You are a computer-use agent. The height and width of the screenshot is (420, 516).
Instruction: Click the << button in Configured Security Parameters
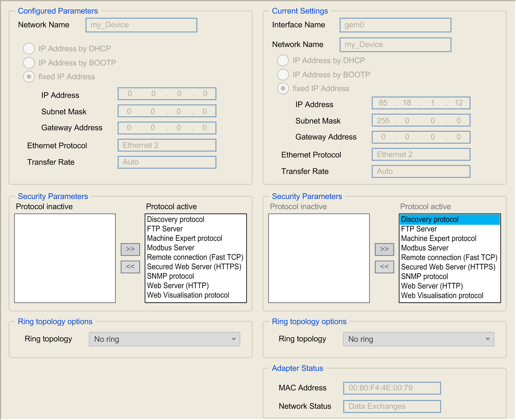(130, 267)
